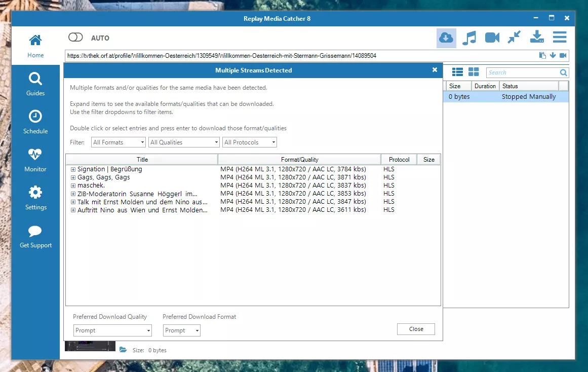The width and height of the screenshot is (588, 372).
Task: Click Duration column header in download list
Action: click(x=485, y=86)
